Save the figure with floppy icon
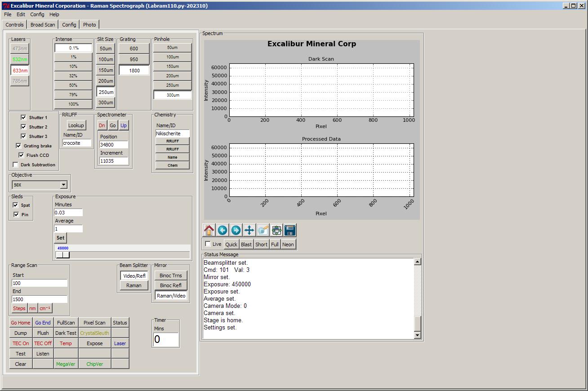 (x=290, y=230)
